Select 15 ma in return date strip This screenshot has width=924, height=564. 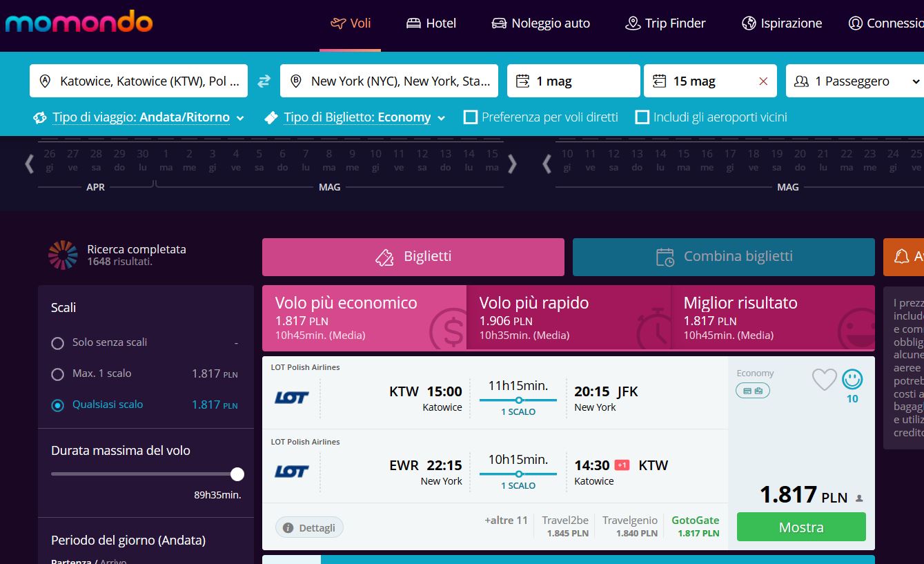click(x=683, y=160)
